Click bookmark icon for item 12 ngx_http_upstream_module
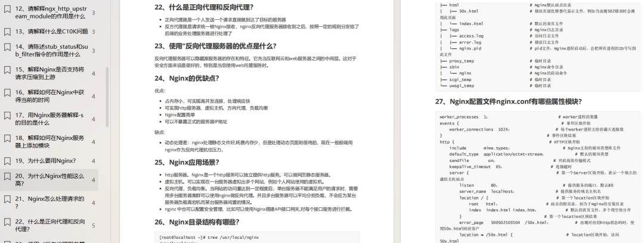Viewport: 644px width, 243px height. pos(7,8)
